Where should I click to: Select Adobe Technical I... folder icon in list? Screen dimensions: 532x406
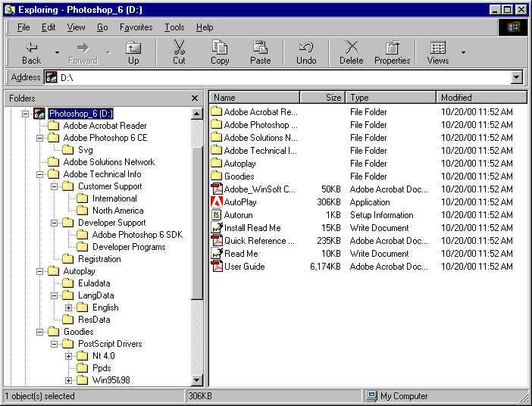(x=217, y=150)
